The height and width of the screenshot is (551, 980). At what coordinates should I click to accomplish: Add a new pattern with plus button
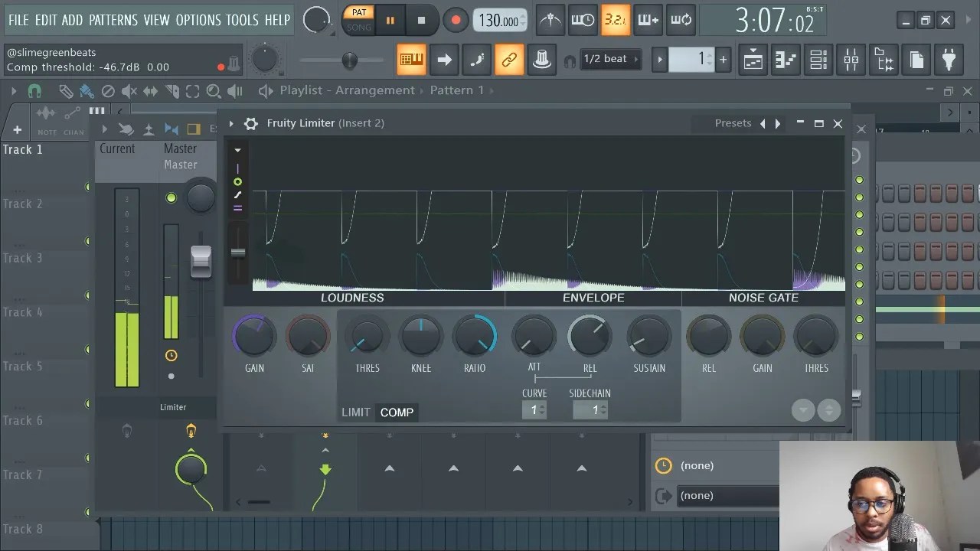click(723, 59)
